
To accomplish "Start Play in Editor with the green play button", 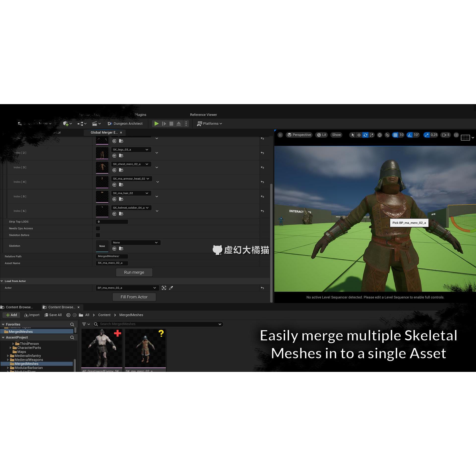I will tap(156, 123).
